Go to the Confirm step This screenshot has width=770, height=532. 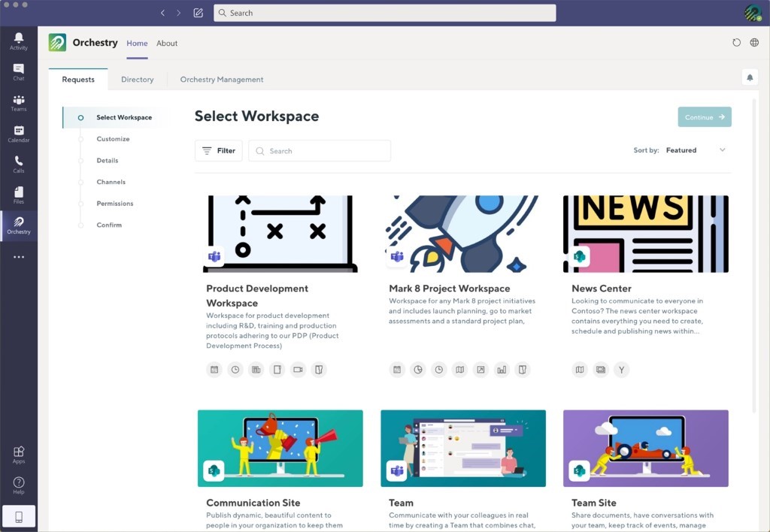(109, 225)
